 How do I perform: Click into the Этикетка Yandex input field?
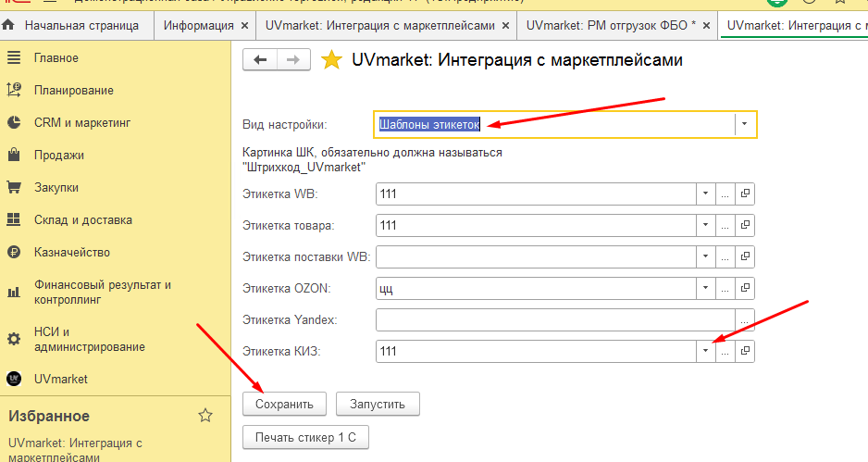point(555,319)
